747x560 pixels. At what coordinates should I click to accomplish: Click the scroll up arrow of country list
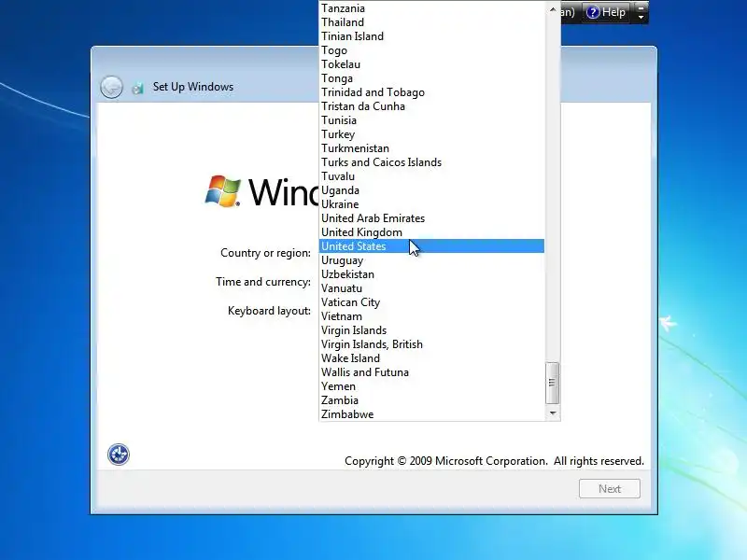[x=552, y=9]
